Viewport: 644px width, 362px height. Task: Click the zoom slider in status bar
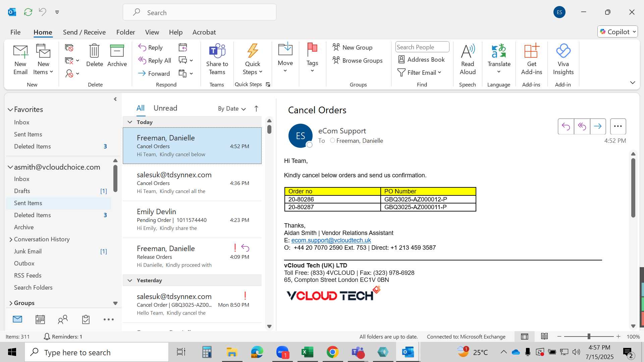589,337
